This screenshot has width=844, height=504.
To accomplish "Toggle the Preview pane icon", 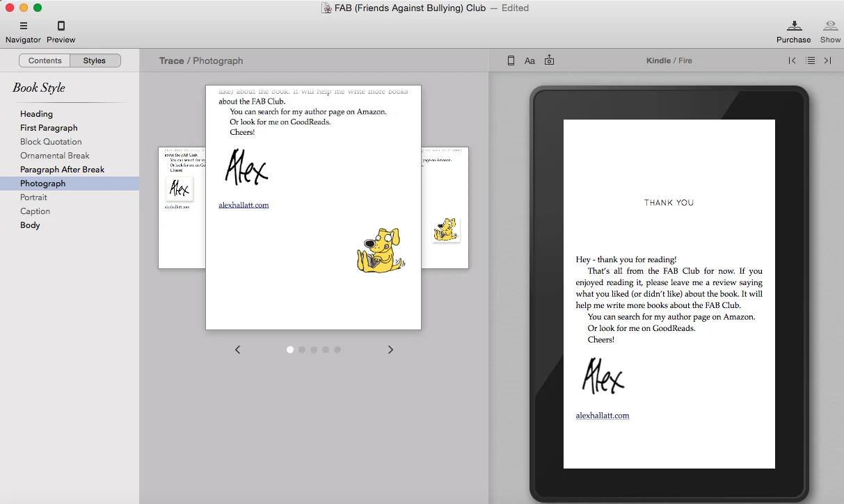I will (61, 26).
